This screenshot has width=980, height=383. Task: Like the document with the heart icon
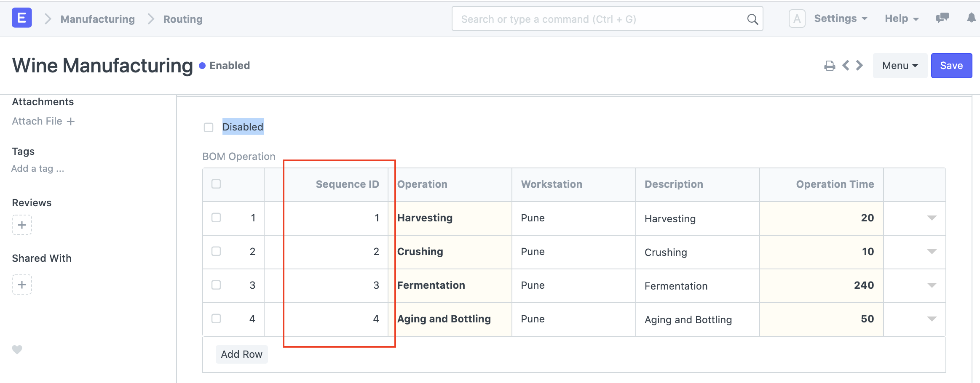[17, 349]
